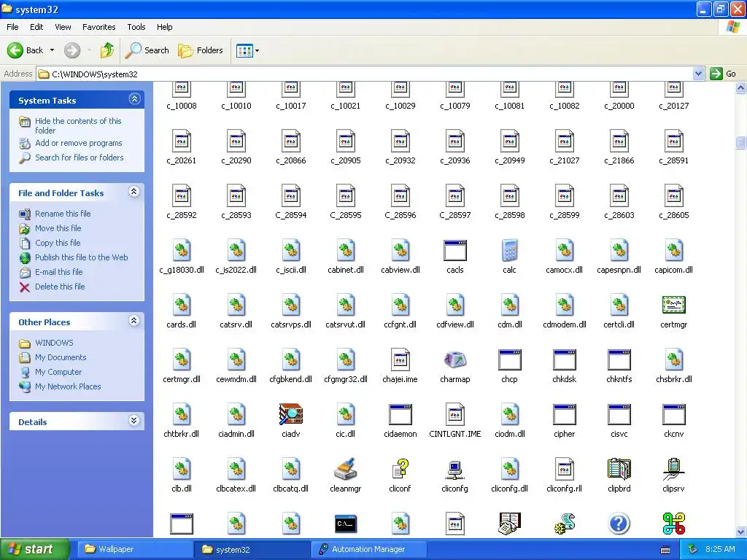Open the Back history dropdown arrow
This screenshot has width=747, height=560.
pyautogui.click(x=52, y=50)
